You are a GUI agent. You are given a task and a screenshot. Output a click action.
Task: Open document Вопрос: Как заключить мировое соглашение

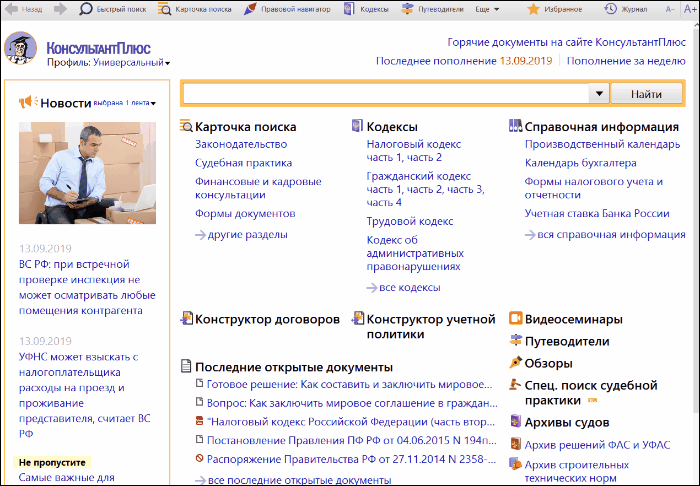click(352, 403)
